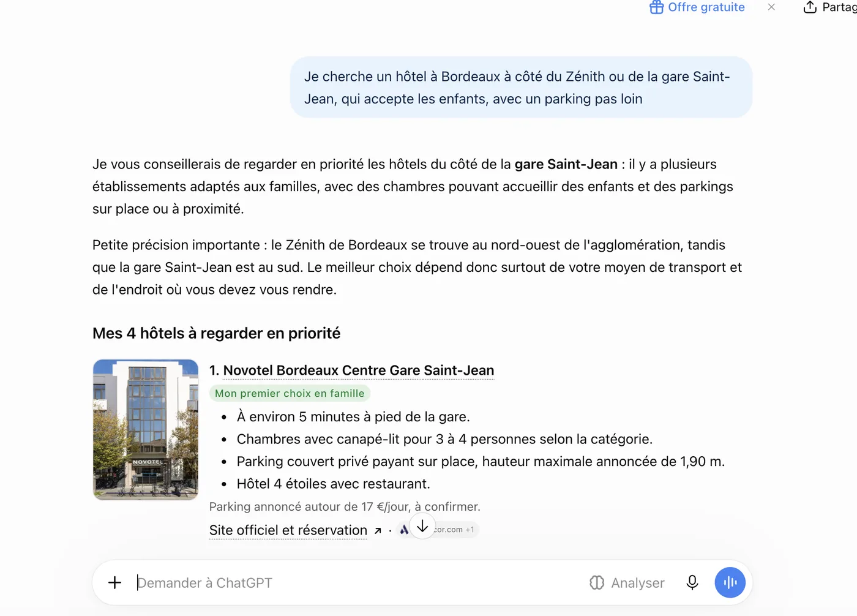Image resolution: width=857 pixels, height=616 pixels.
Task: Click the Novotel Bordeaux Centre Gare Saint-Jean title
Action: [359, 370]
